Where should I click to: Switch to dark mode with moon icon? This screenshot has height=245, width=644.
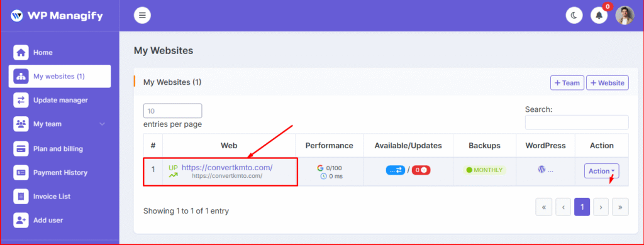[574, 16]
